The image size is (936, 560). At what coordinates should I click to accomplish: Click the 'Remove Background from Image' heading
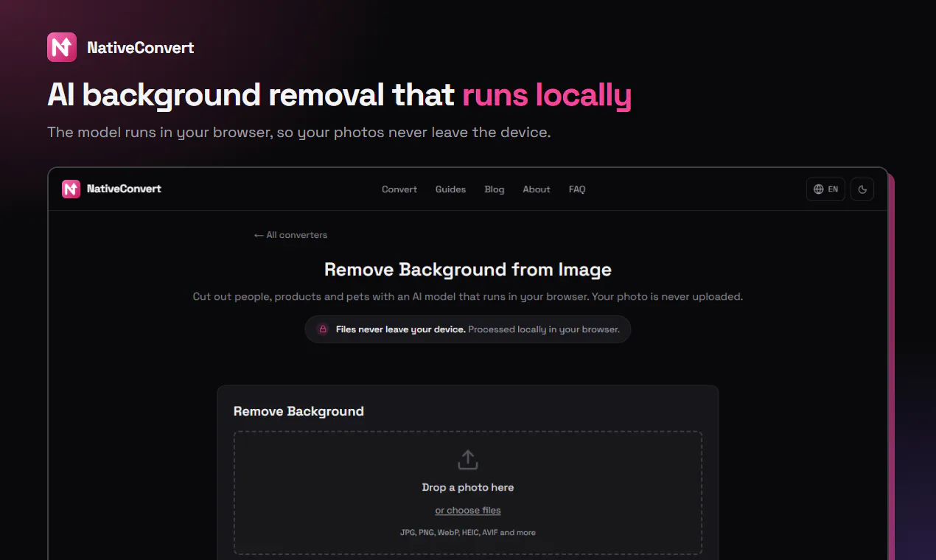click(x=468, y=270)
